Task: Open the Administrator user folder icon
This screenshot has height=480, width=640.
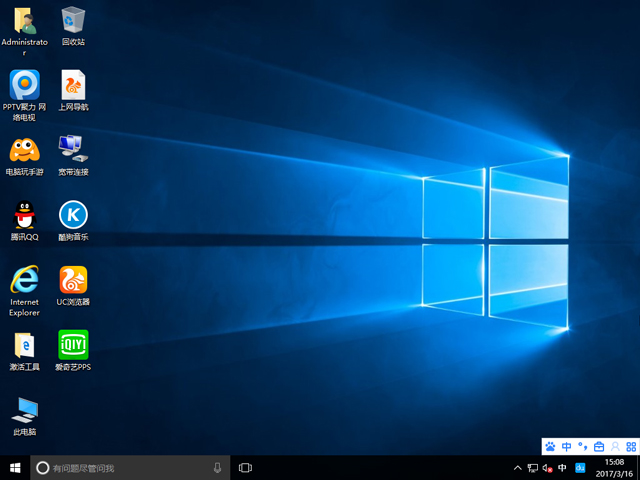Action: pos(24,20)
